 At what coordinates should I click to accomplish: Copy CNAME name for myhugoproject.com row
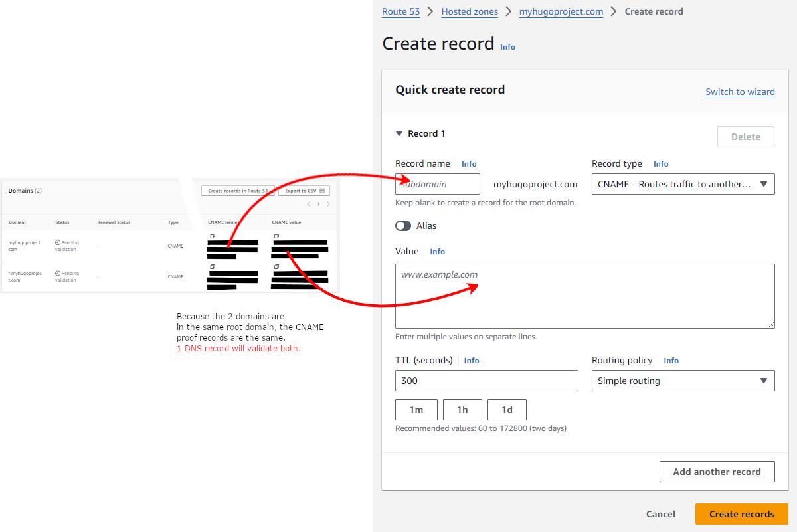[x=213, y=236]
